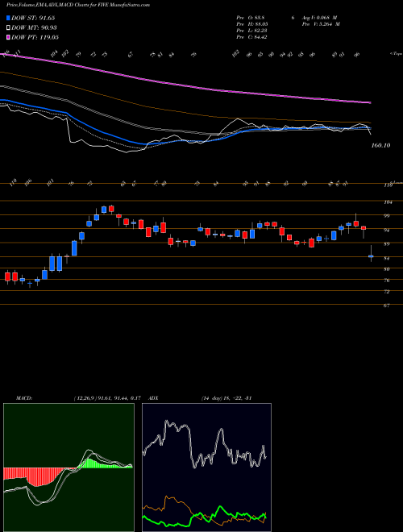Click the ADX panel label
403x532 pixels.
[x=154, y=398]
